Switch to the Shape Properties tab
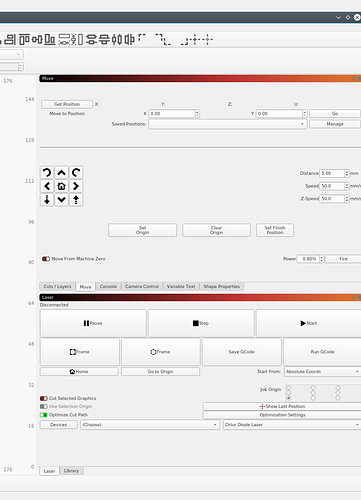This screenshot has height=500, width=361. pyautogui.click(x=222, y=286)
